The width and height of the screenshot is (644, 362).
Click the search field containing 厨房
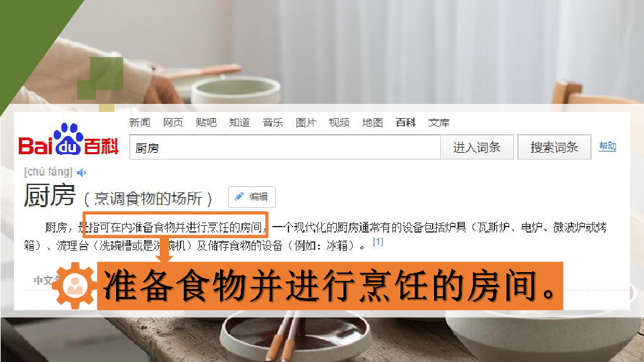click(285, 147)
